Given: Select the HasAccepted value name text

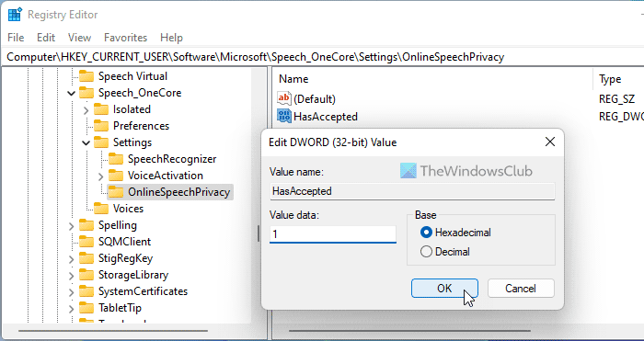Looking at the screenshot, I should point(326,117).
